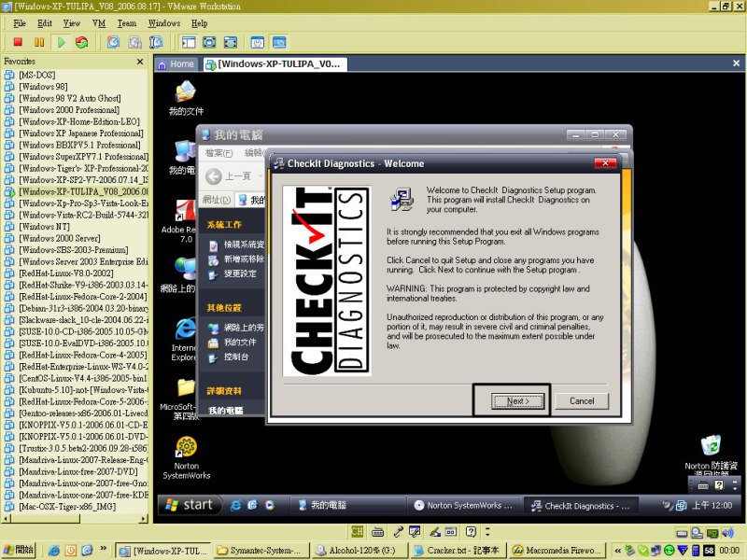The image size is (747, 560).
Task: Click the Revert to Snapshot toolbar icon
Action: pyautogui.click(x=134, y=42)
